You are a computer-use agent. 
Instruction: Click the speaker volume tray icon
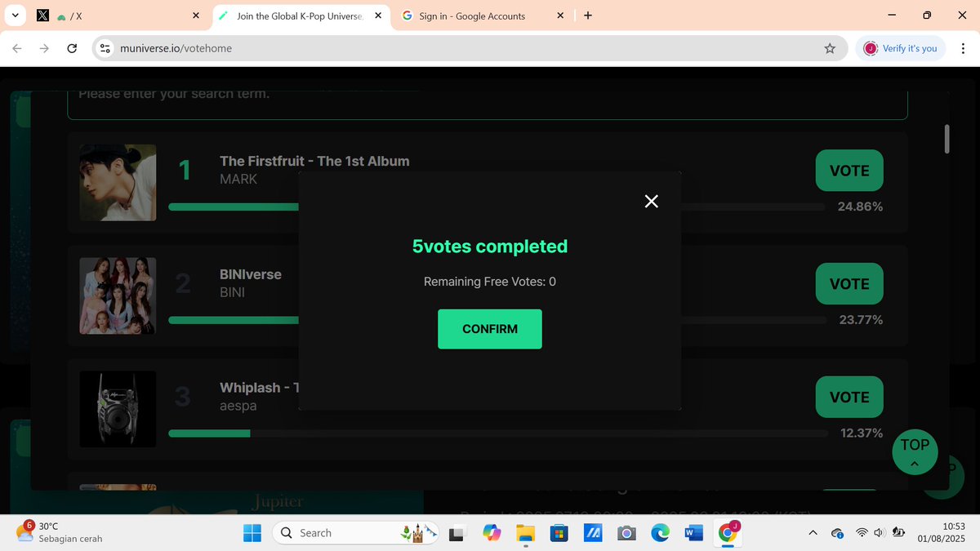[x=879, y=533]
